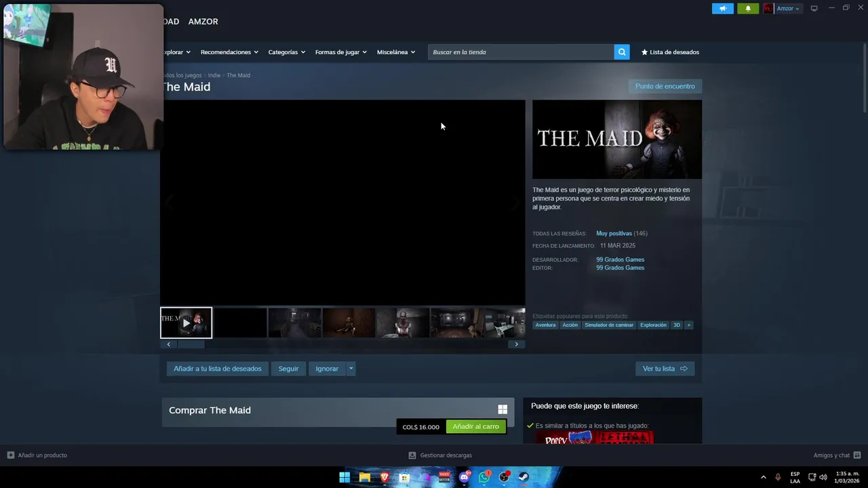Open Brave browser from the taskbar
Viewport: 868px width, 488px height.
(x=384, y=477)
